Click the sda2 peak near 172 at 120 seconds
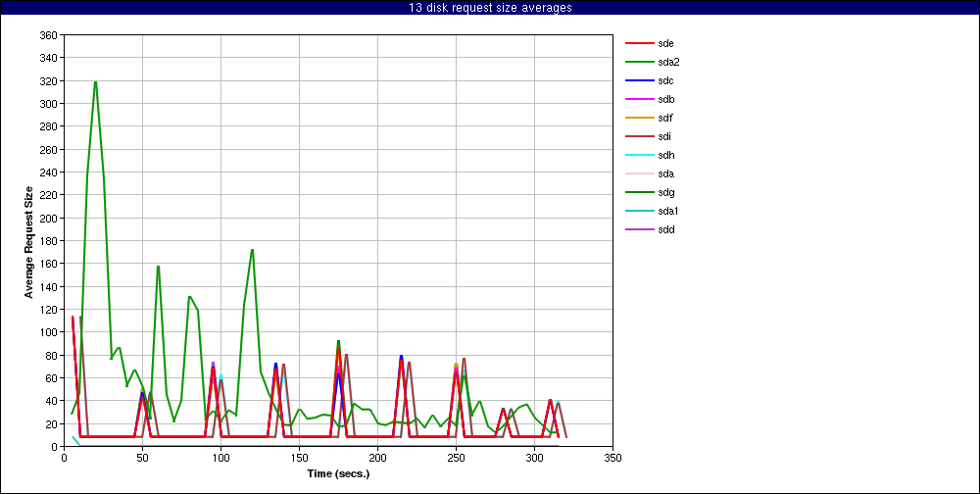 tap(252, 250)
